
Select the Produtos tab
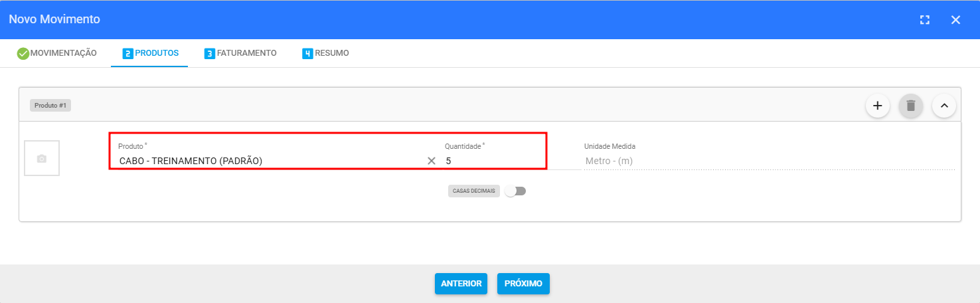[150, 53]
